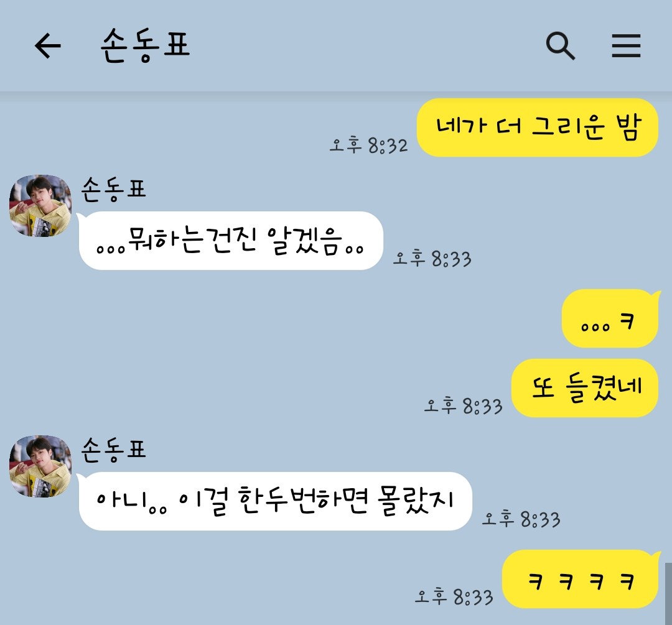Open the first 손동표 profile picture
Image resolution: width=672 pixels, height=625 pixels.
tap(40, 206)
